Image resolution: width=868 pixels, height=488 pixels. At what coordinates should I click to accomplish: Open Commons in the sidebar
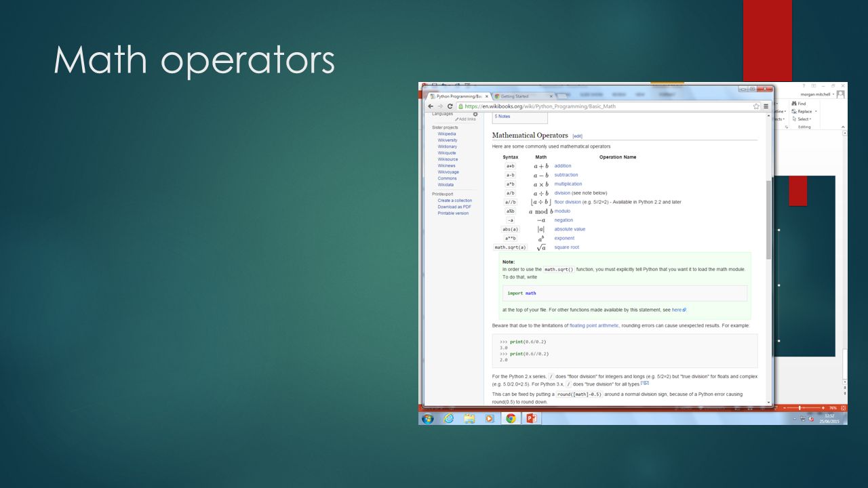(x=447, y=178)
